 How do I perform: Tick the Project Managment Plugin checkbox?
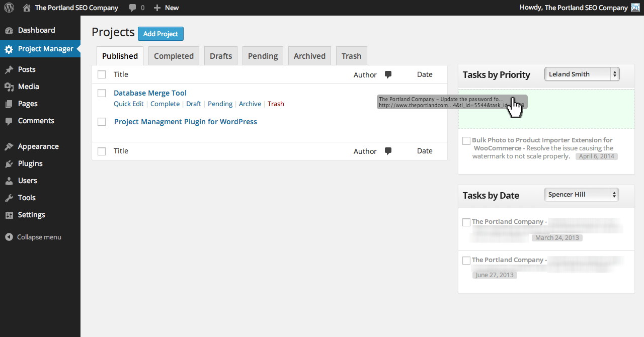point(102,122)
